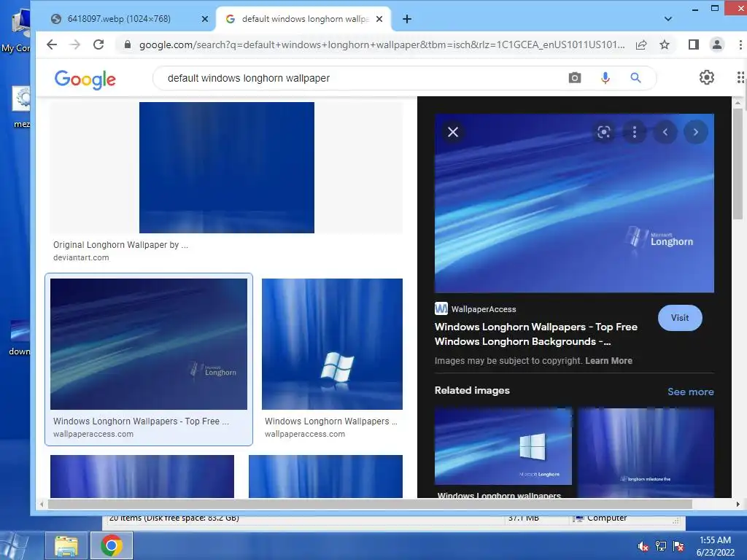The width and height of the screenshot is (747, 560).
Task: Open Chrome's three-dot menu
Action: (x=740, y=44)
